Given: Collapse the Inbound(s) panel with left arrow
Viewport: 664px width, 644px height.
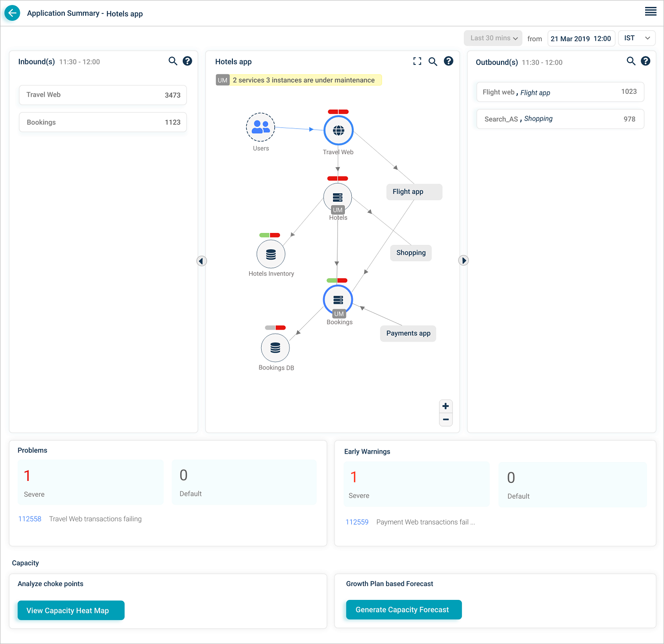Looking at the screenshot, I should point(202,261).
